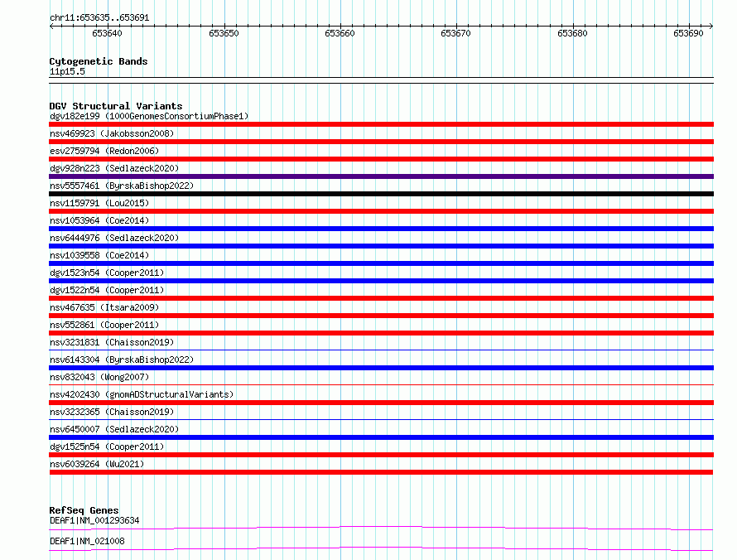737x560 pixels.
Task: Open nsv5557461 (ByrskaBishop2022) label
Action: click(x=122, y=186)
